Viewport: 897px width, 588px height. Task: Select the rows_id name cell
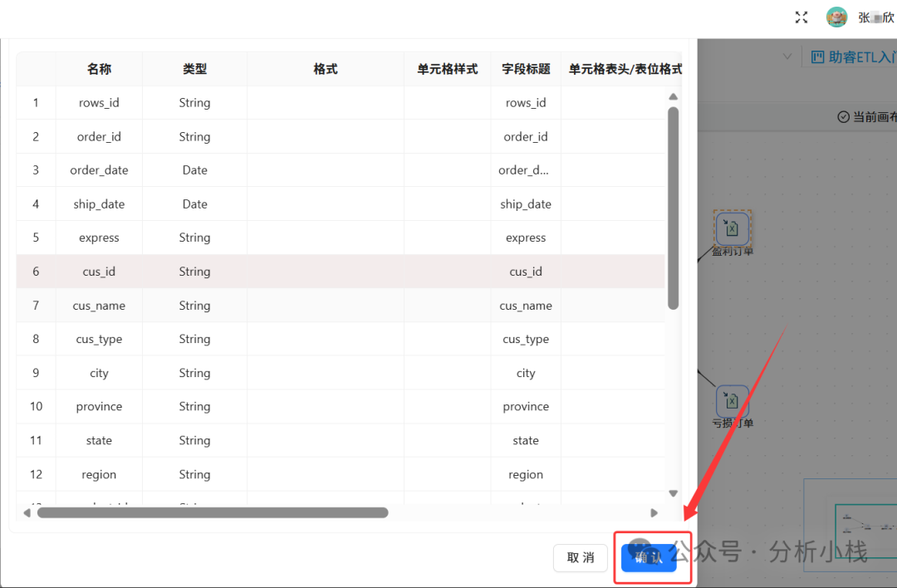click(99, 103)
